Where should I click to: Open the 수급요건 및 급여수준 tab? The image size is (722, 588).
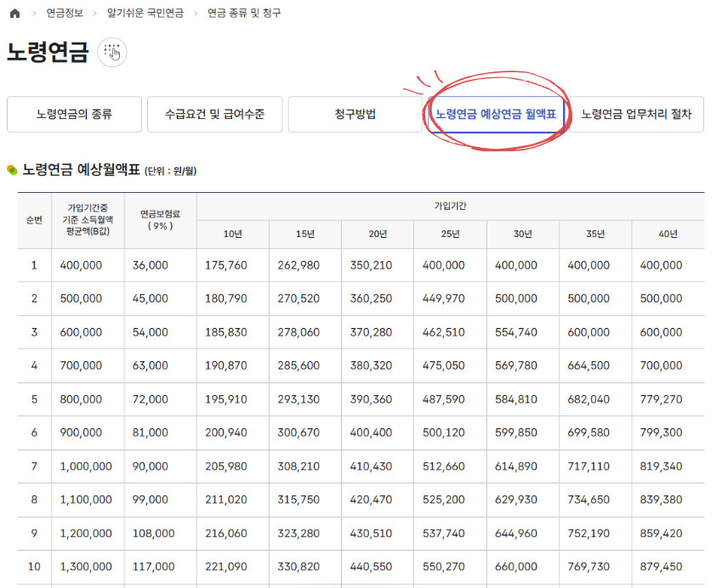coord(214,114)
